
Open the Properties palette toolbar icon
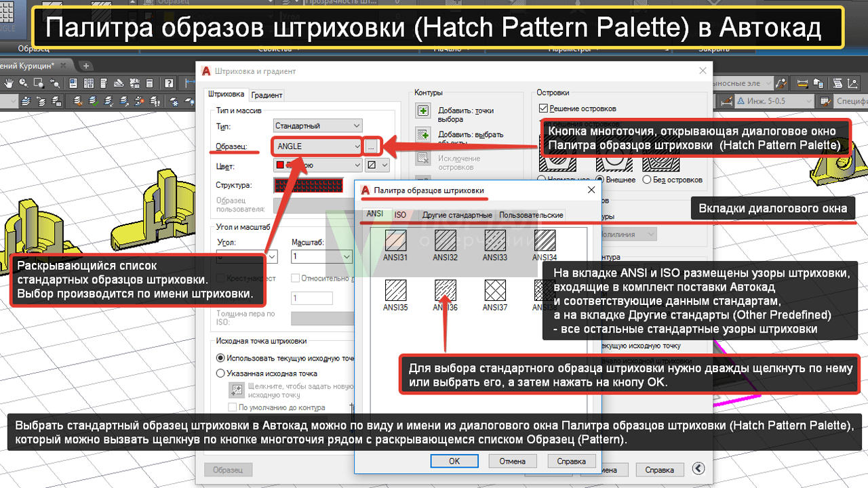click(x=73, y=83)
